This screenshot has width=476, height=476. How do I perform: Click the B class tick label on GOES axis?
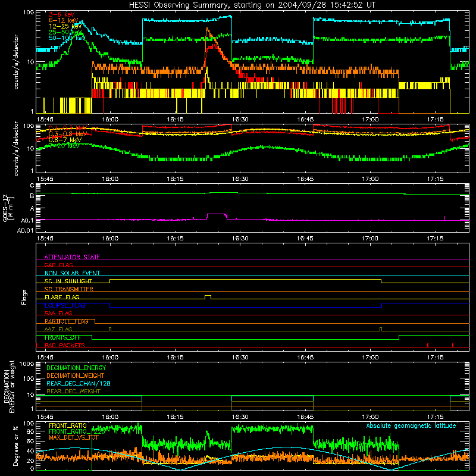coord(32,196)
